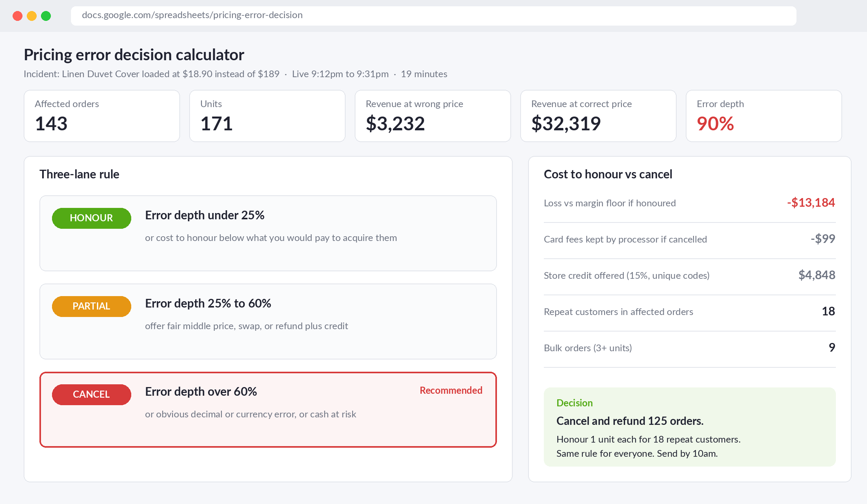The height and width of the screenshot is (504, 867).
Task: Click 'Card fees kept by processor if cancelled'
Action: tap(625, 239)
